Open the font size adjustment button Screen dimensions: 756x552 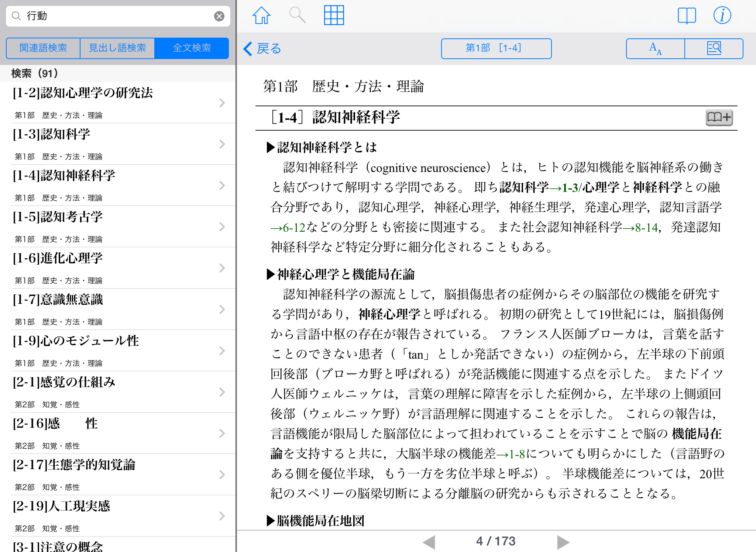pyautogui.click(x=656, y=49)
